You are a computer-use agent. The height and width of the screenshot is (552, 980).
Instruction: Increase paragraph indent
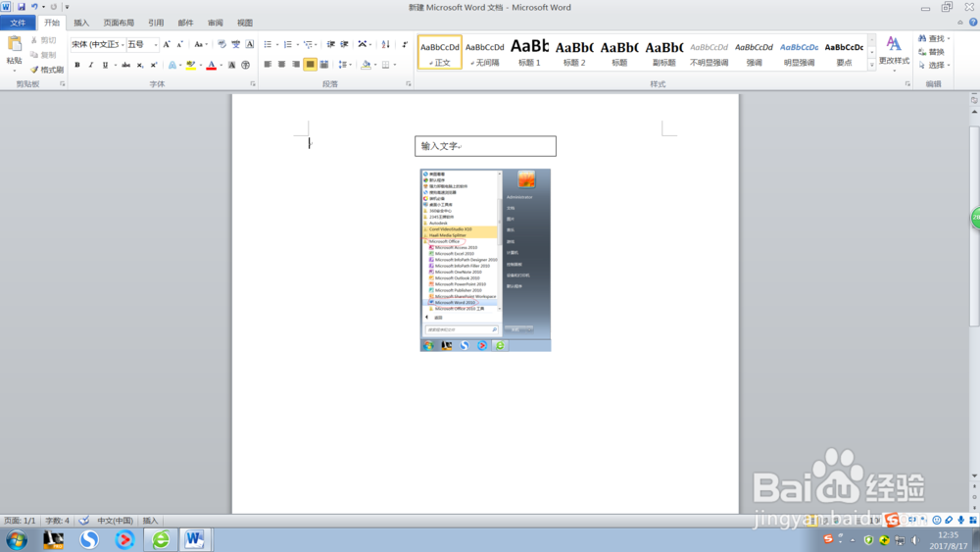(x=344, y=44)
